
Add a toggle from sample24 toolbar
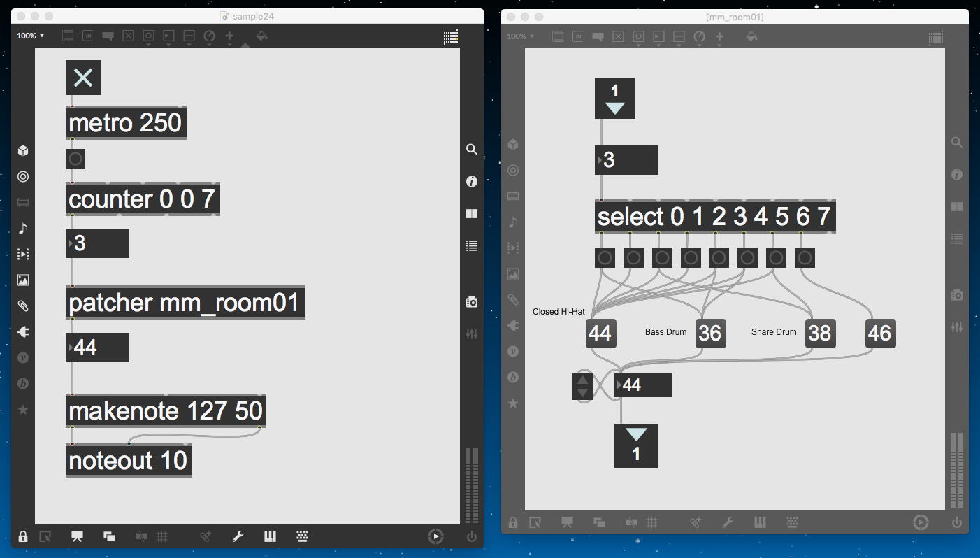click(128, 36)
